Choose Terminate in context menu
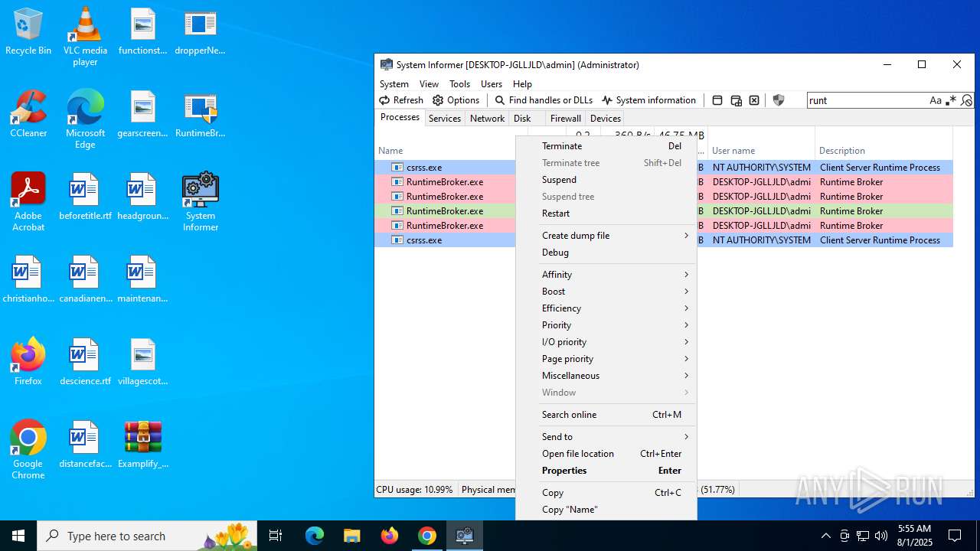This screenshot has height=551, width=980. (606, 146)
